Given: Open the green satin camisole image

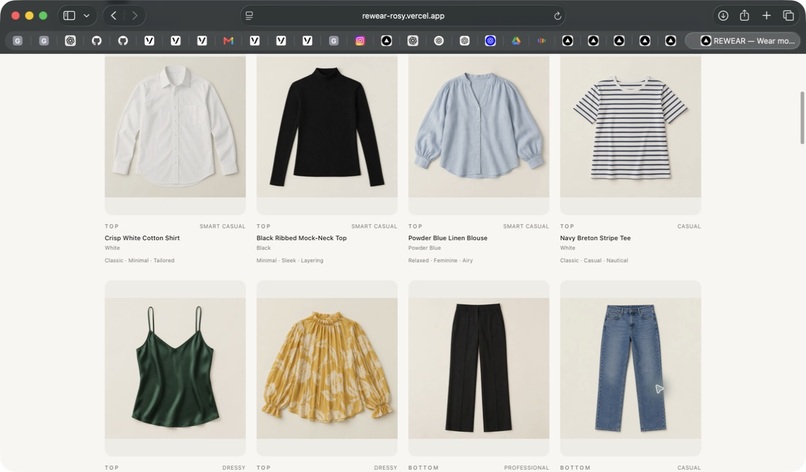Looking at the screenshot, I should point(175,368).
